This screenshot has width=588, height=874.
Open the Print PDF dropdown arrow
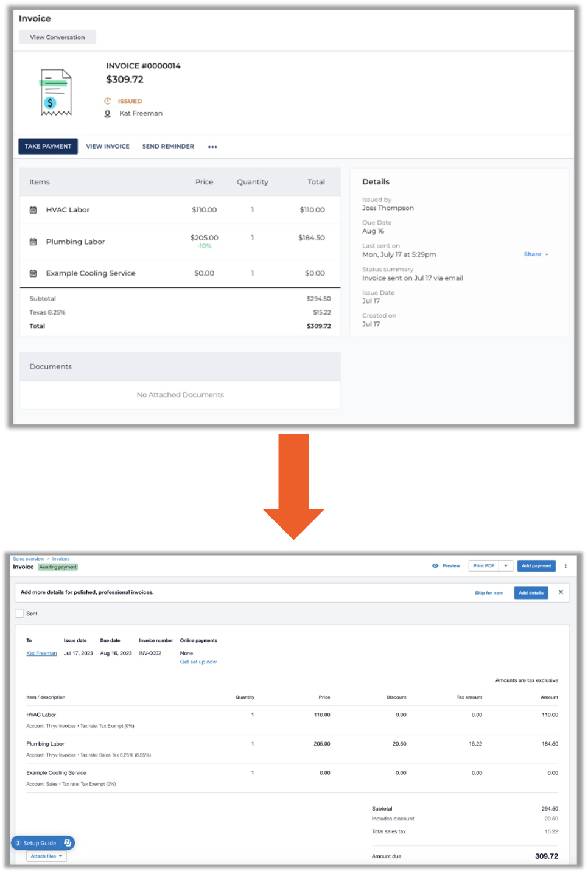[x=506, y=566]
